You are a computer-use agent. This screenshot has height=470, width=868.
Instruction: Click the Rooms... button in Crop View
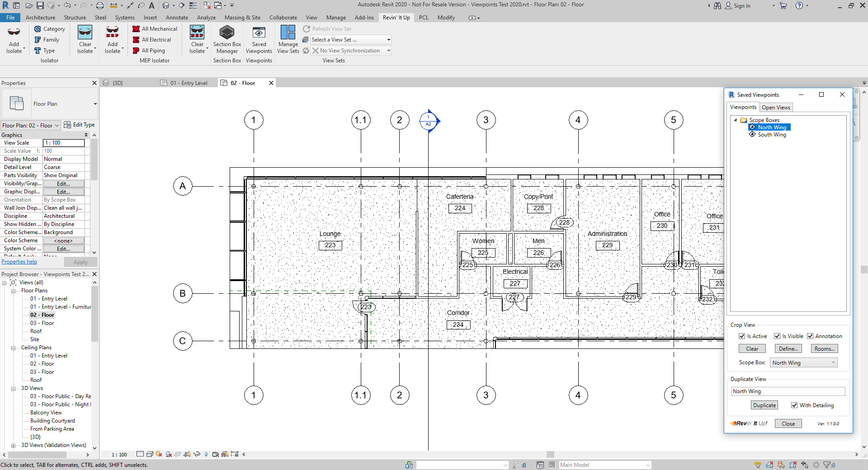coord(825,349)
